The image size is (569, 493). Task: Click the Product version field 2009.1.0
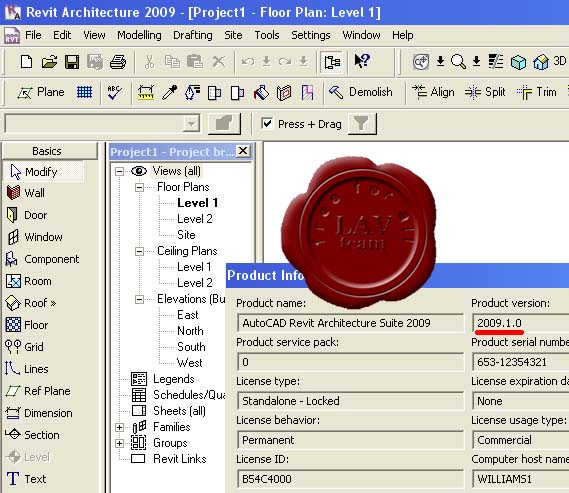521,323
